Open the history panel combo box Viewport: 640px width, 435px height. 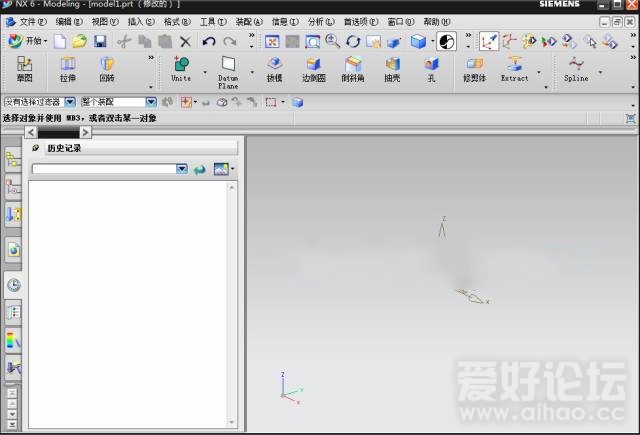[x=181, y=169]
